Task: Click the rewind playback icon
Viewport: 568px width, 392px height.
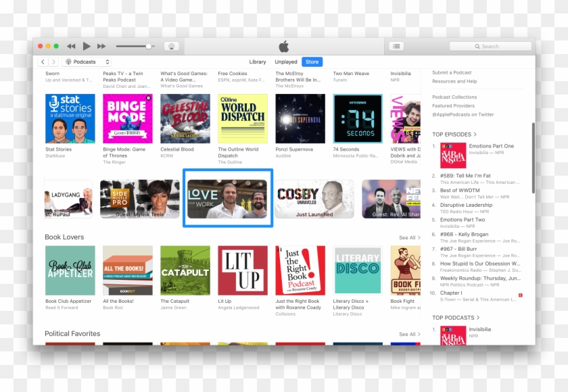Action: tap(71, 46)
